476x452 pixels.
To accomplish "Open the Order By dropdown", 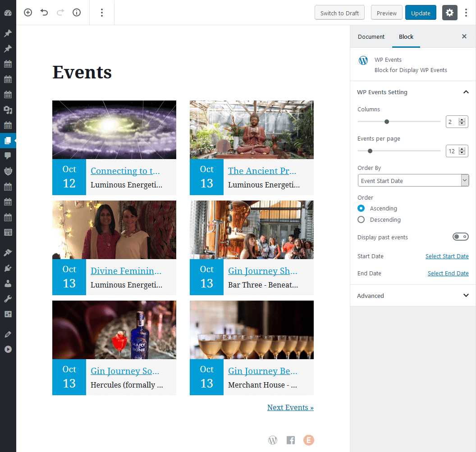I will 413,181.
